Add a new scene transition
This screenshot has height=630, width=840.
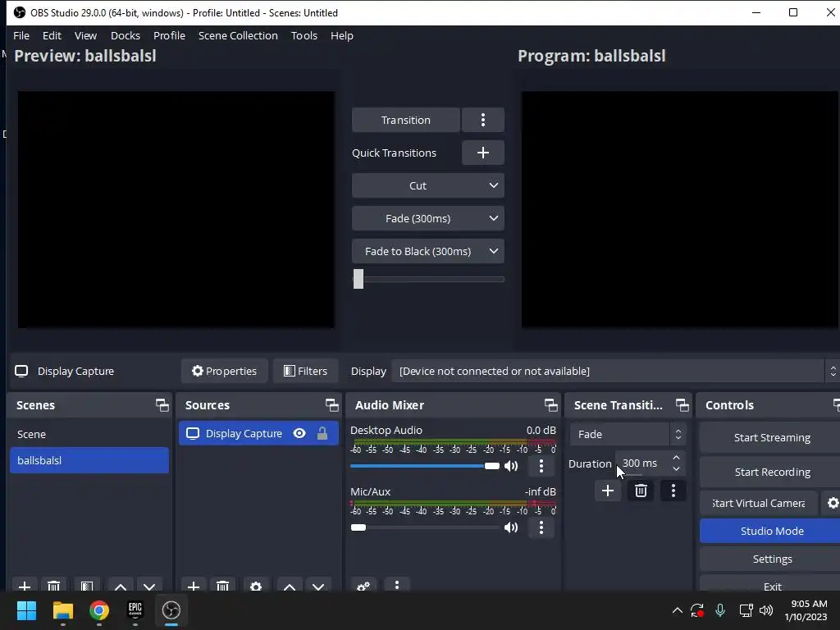pos(608,491)
